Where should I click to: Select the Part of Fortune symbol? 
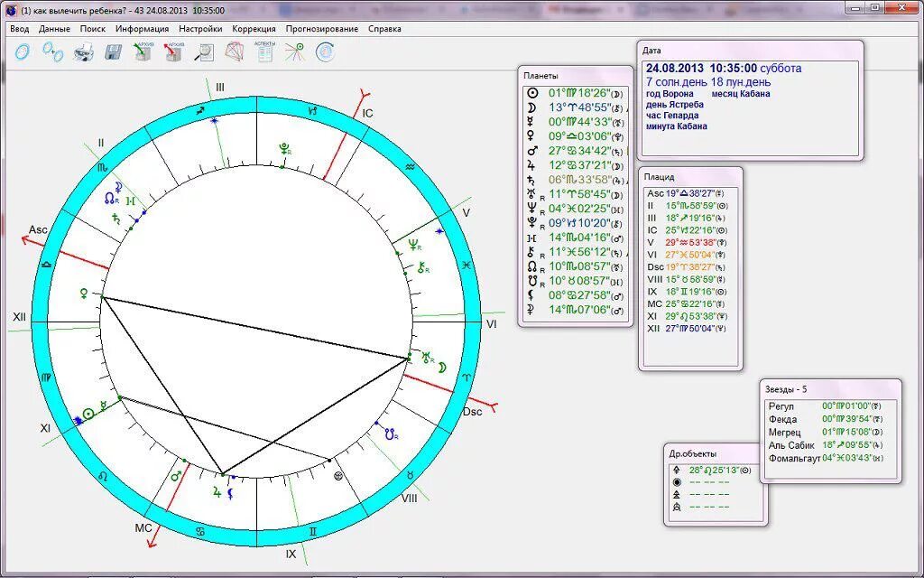tap(338, 475)
